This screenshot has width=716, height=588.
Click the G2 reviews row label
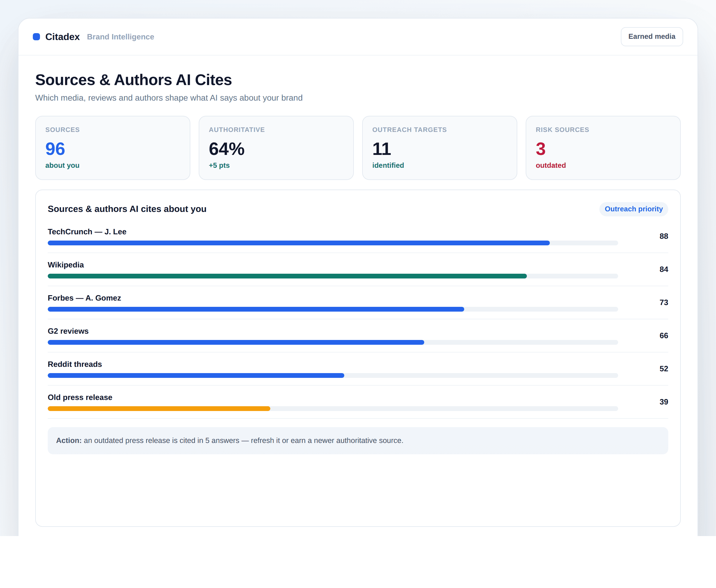pos(68,331)
